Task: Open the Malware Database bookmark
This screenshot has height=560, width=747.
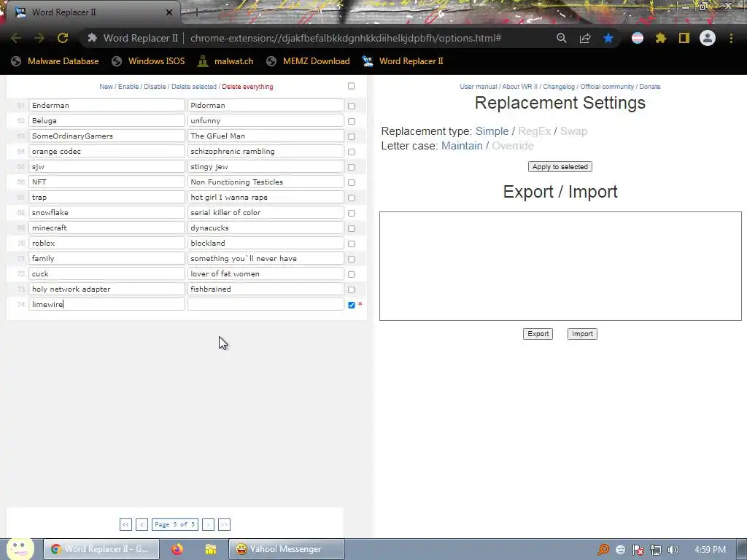Action: point(55,61)
